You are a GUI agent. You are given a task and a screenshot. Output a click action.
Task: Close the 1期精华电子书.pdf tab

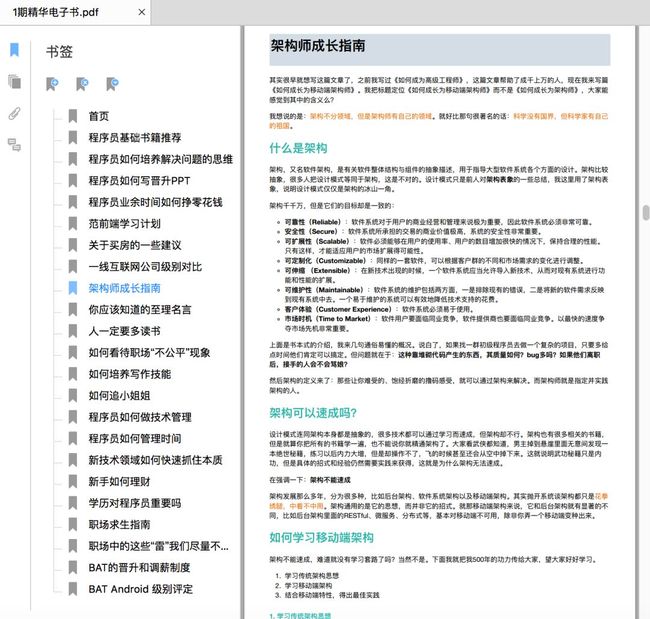click(142, 12)
